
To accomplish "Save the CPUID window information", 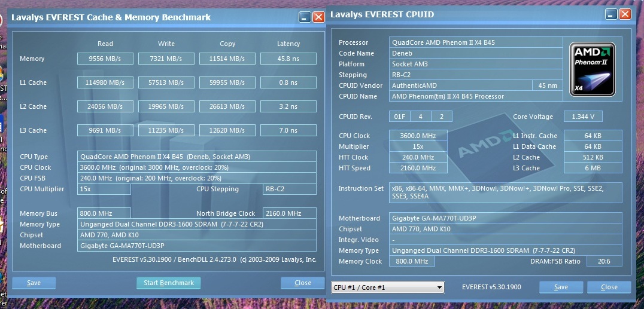I will (x=561, y=287).
